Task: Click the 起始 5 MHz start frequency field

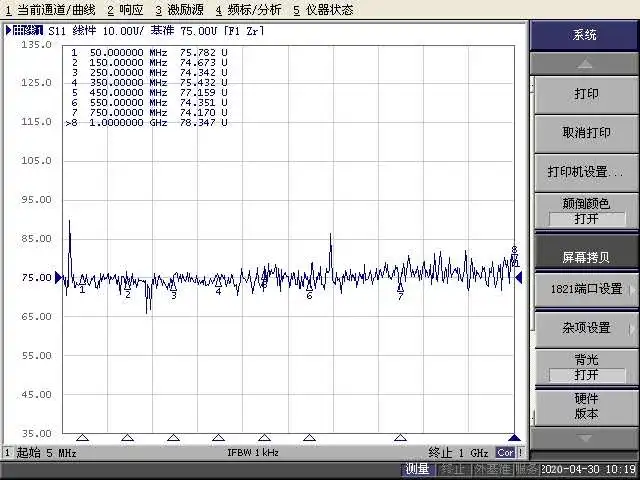Action: (40, 453)
